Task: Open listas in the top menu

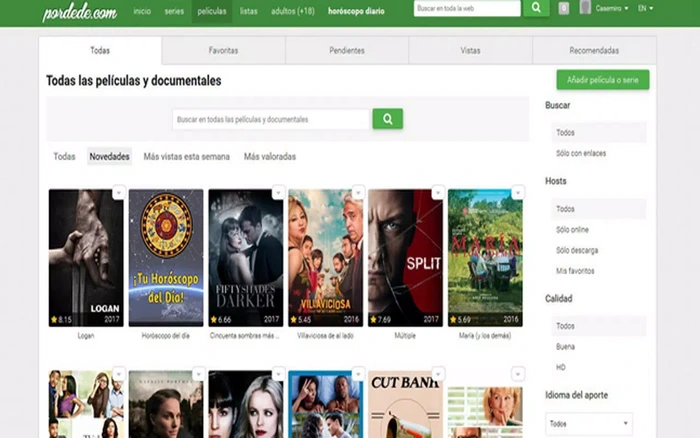Action: (249, 11)
